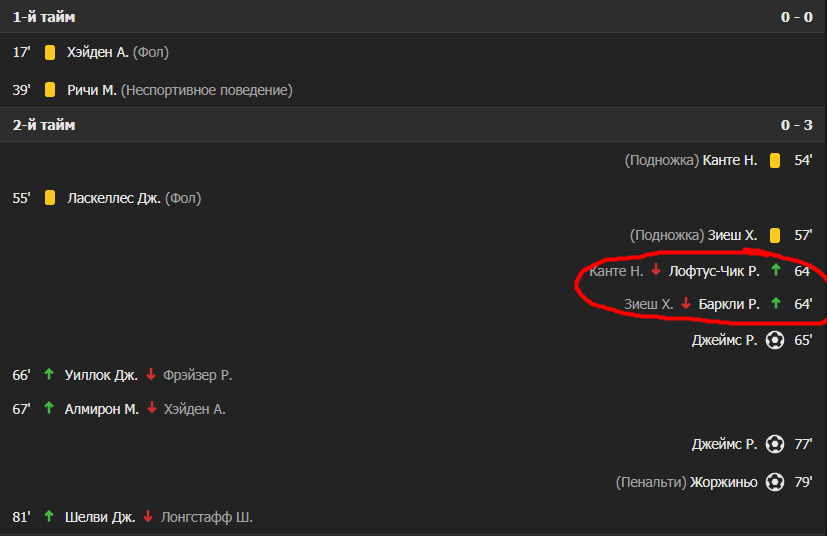The image size is (827, 536).
Task: Click green substitution arrow beside Уиллок Дж.
Action: [x=49, y=375]
